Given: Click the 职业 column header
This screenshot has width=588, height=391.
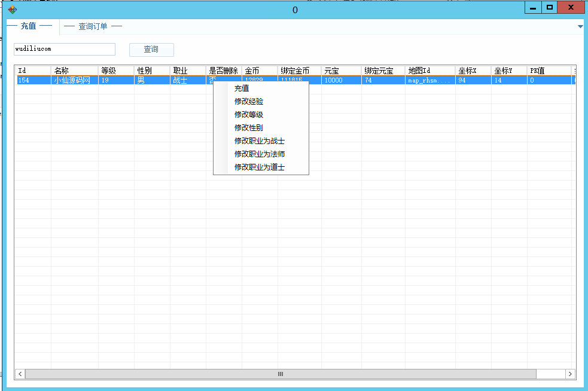Looking at the screenshot, I should click(188, 71).
